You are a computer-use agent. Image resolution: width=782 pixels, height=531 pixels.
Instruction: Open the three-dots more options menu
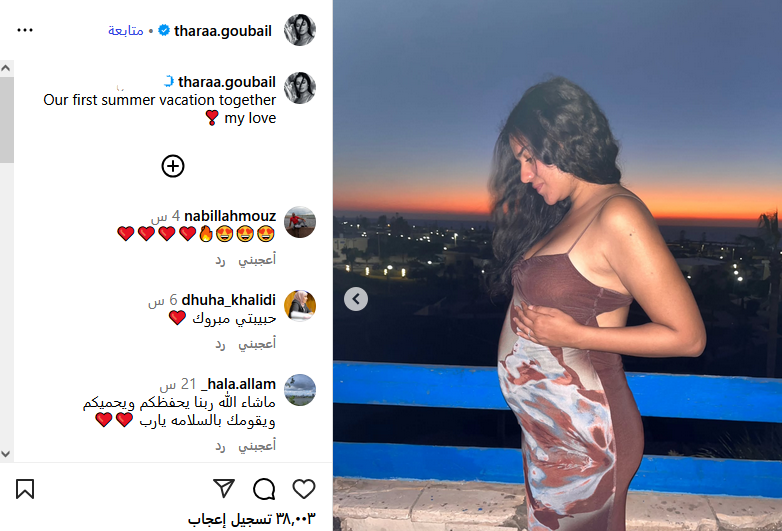(25, 30)
